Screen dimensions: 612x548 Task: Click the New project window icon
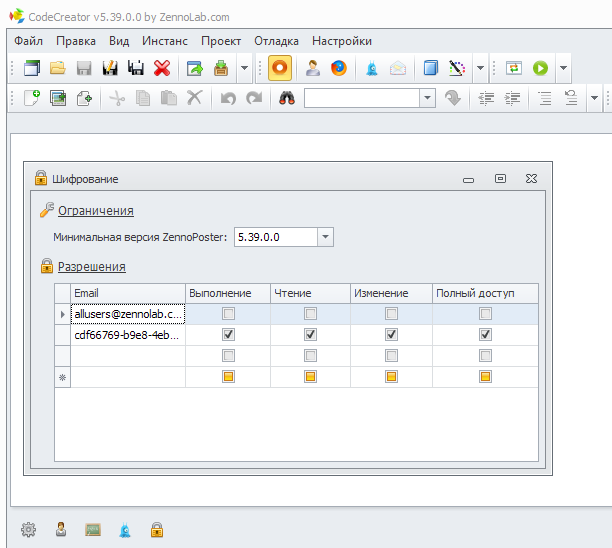coord(32,68)
